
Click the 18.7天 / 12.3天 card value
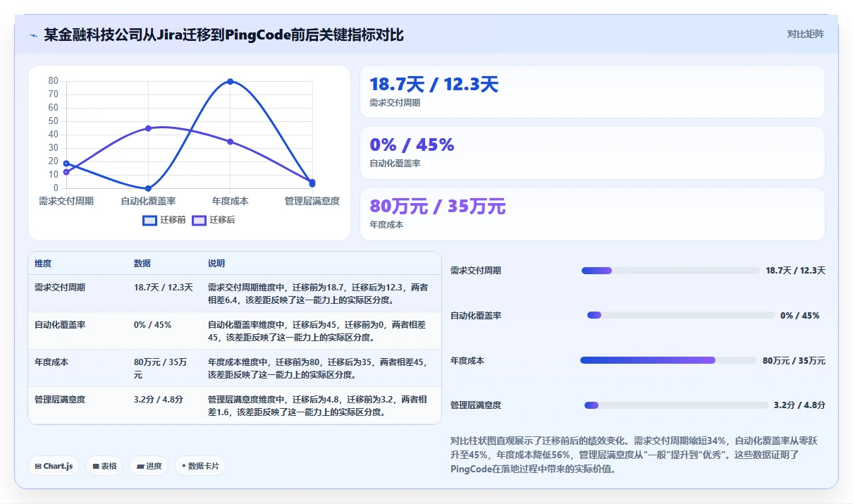[x=434, y=85]
